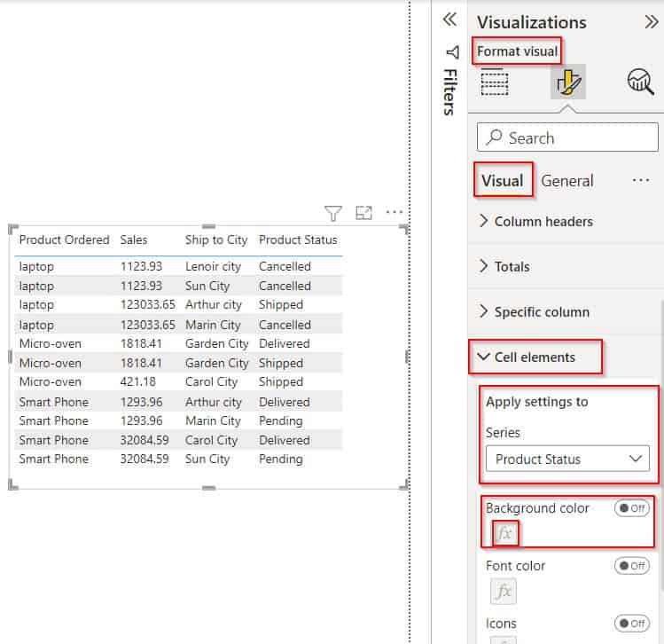
Task: Select the Lenoir city cell
Action: click(213, 266)
